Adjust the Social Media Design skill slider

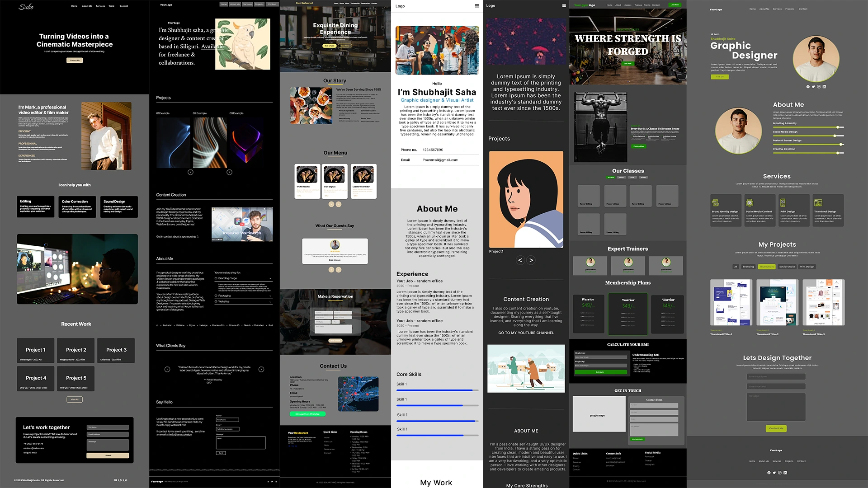pos(835,136)
